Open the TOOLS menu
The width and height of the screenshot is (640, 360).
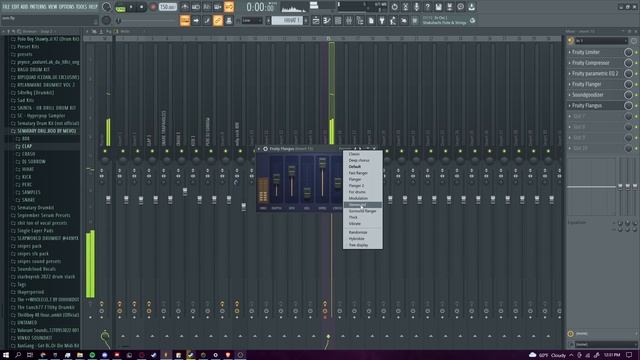[x=82, y=7]
